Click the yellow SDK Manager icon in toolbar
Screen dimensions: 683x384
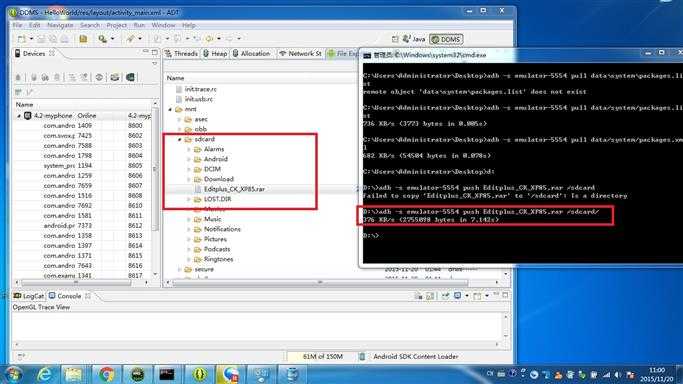tap(83, 39)
